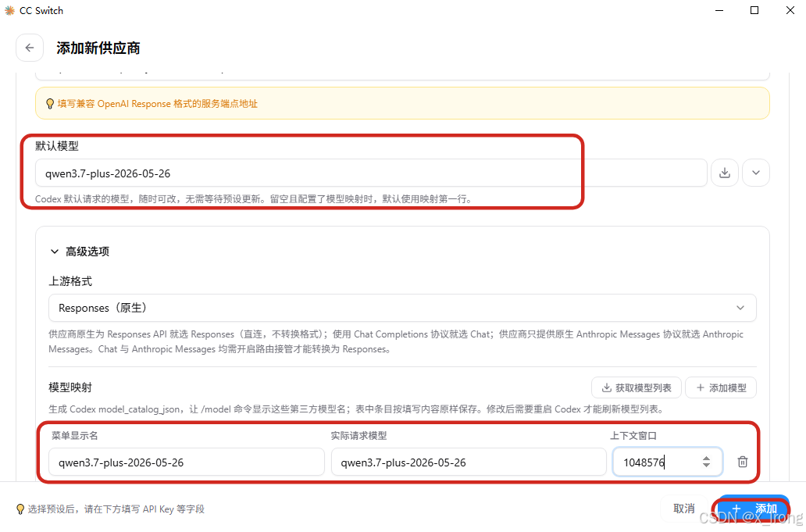This screenshot has width=806, height=532.
Task: Click the 添加新供应商 heading
Action: 98,48
